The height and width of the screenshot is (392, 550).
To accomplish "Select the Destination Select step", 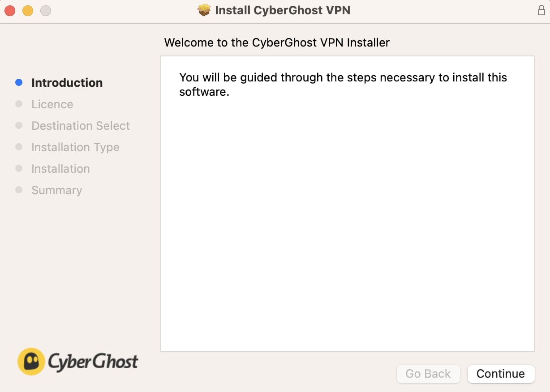I will coord(81,126).
